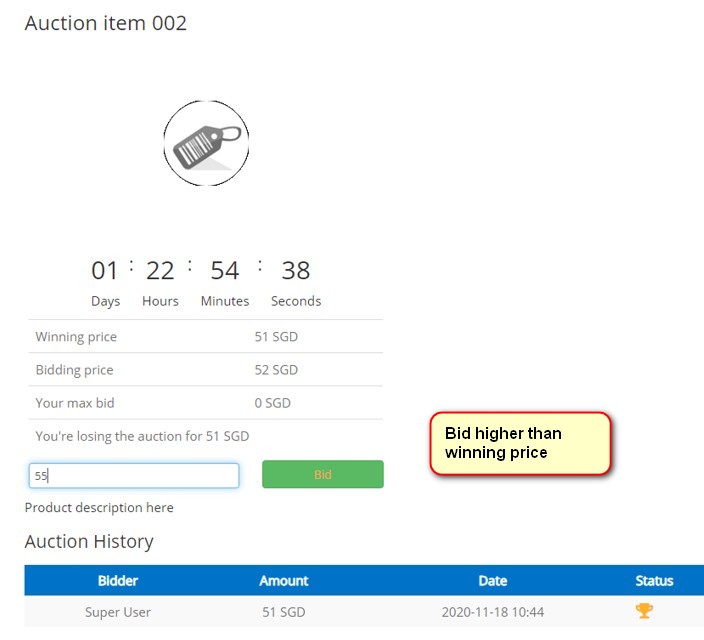The height and width of the screenshot is (640, 704).
Task: Click the Bidder column header
Action: click(118, 580)
